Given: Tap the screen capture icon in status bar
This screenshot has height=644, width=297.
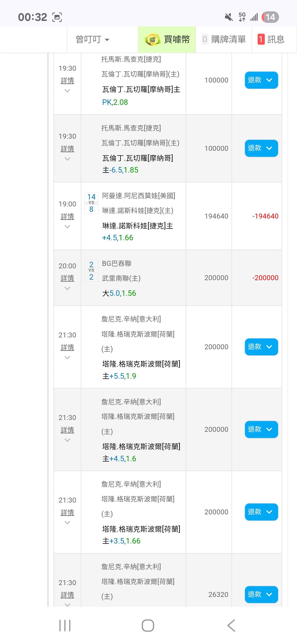Looking at the screenshot, I should [x=57, y=17].
